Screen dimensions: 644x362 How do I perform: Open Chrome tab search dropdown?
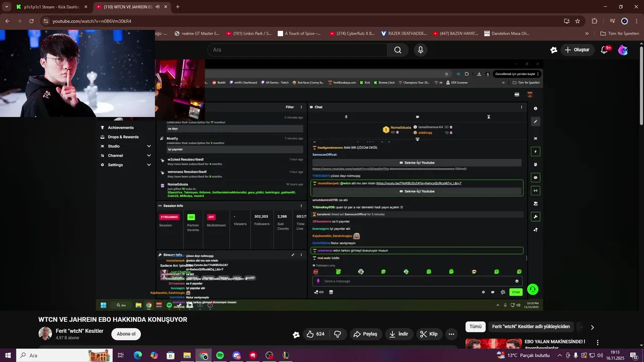click(x=7, y=7)
